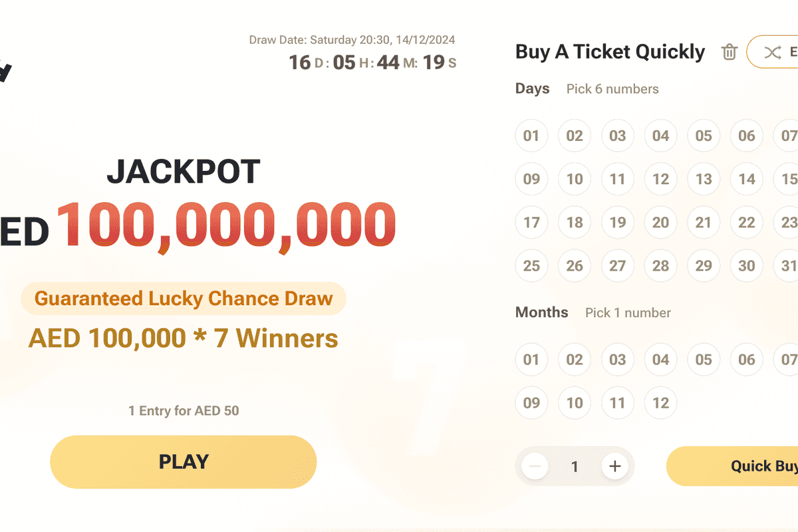Pick month number 09

(x=531, y=403)
